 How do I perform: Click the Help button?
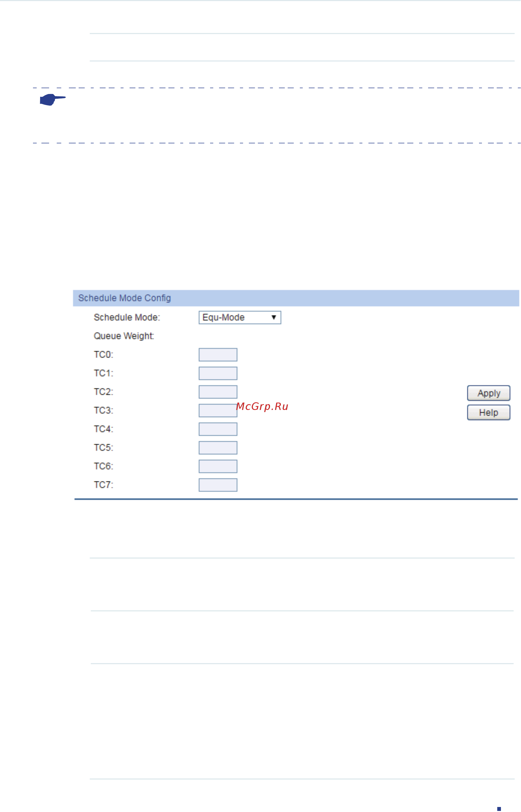[489, 412]
